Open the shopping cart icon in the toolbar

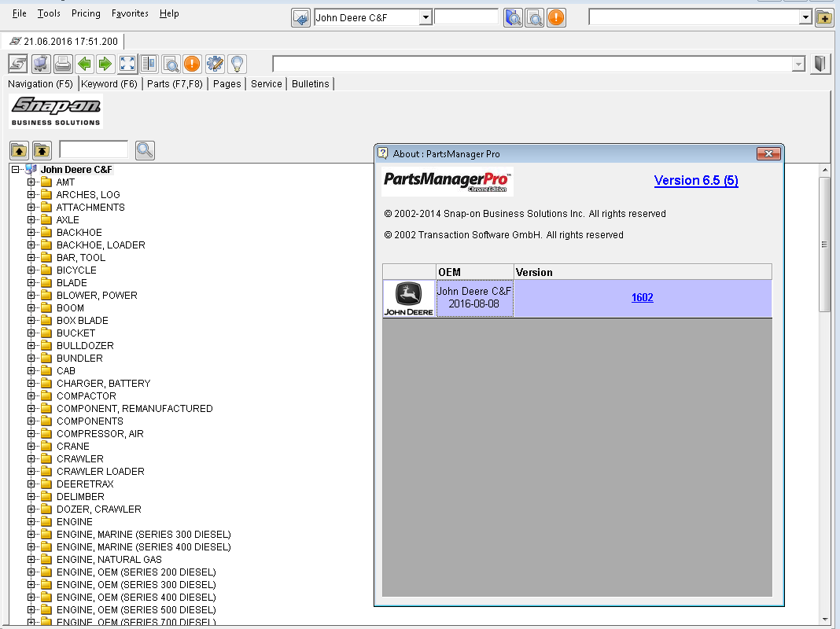click(41, 64)
